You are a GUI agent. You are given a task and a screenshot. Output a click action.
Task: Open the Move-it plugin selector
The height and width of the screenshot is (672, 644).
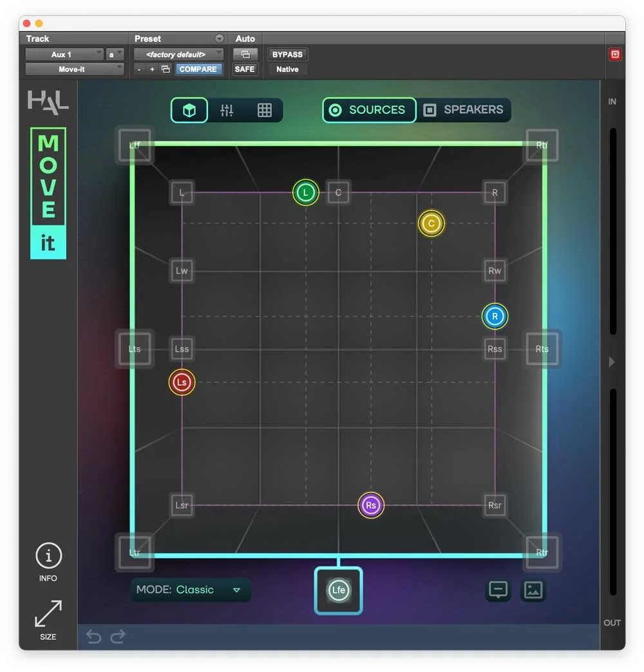pyautogui.click(x=75, y=69)
